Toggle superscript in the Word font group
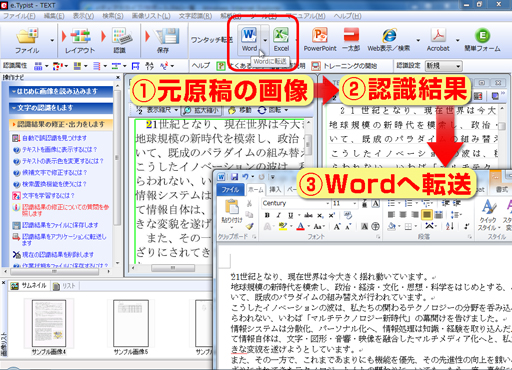Viewport: 512px width, 370px height. (331, 215)
